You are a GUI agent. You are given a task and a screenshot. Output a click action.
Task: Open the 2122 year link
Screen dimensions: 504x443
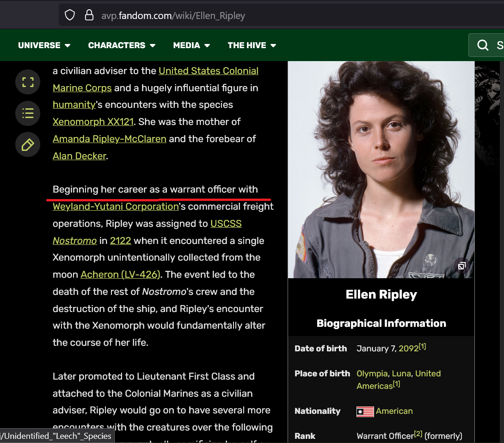[x=121, y=241]
